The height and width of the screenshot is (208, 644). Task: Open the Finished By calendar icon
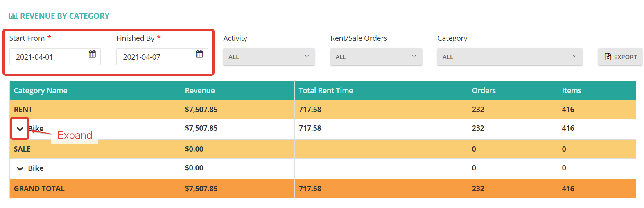click(199, 54)
